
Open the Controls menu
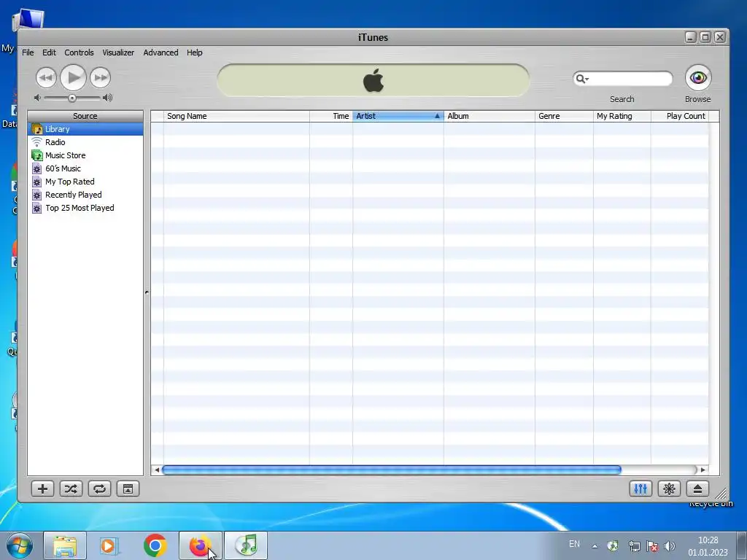click(79, 52)
